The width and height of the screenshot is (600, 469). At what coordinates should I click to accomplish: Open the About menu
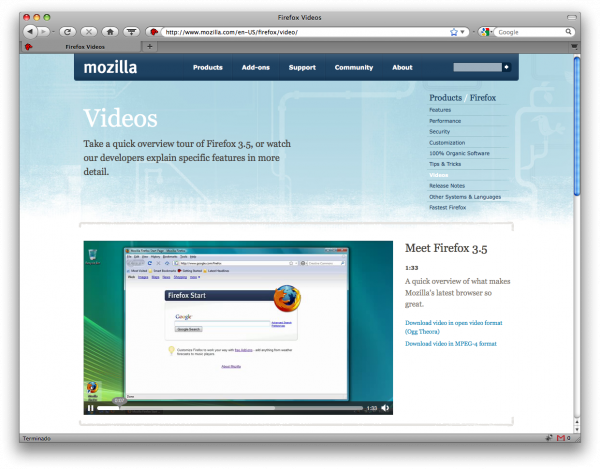[x=402, y=67]
